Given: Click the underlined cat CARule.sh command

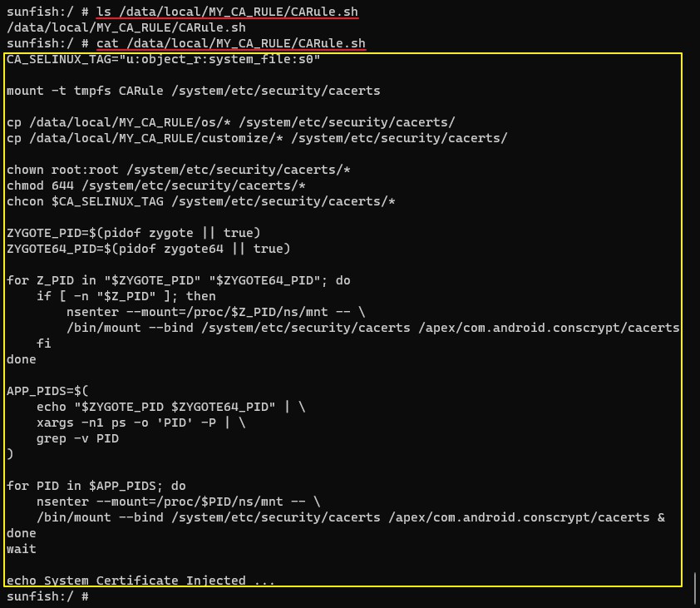Looking at the screenshot, I should [x=231, y=43].
